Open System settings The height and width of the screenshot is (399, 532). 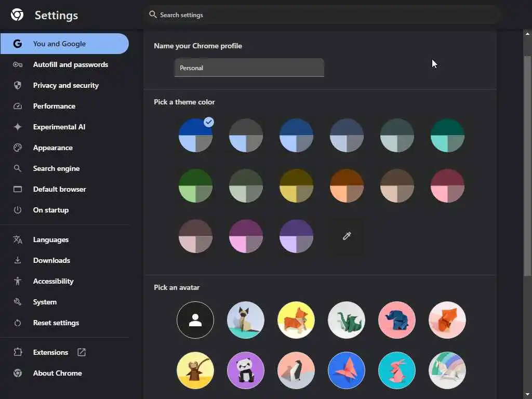click(64, 302)
